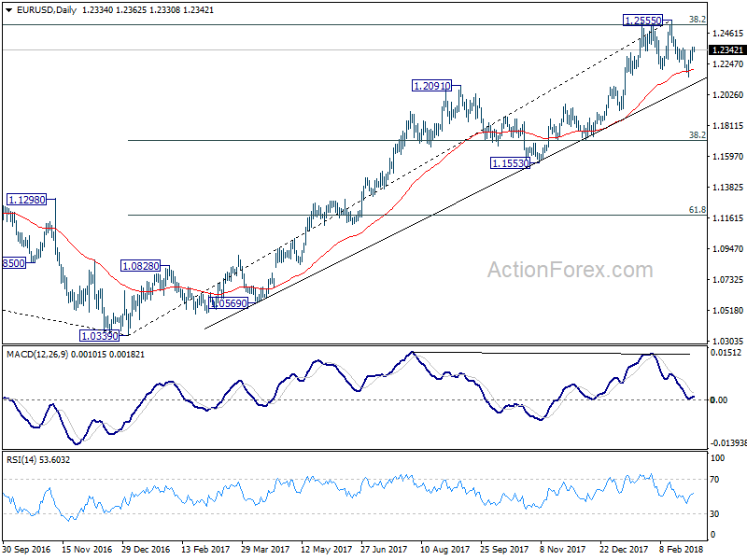Click the RSI(14) indicator label
Screen dimensions: 747x560
click(x=22, y=460)
